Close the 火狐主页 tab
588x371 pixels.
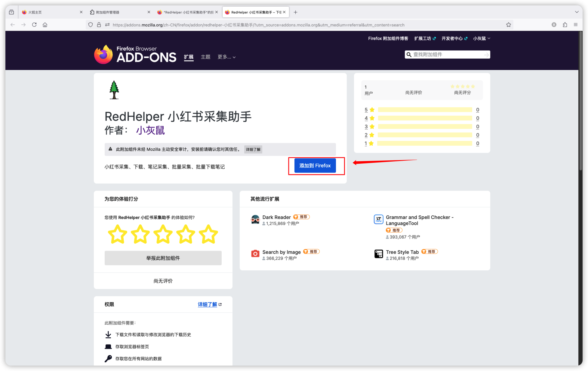pos(81,12)
